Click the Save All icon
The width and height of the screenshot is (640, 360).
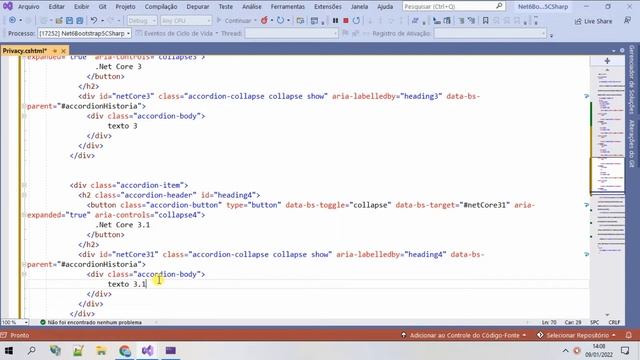[80, 20]
